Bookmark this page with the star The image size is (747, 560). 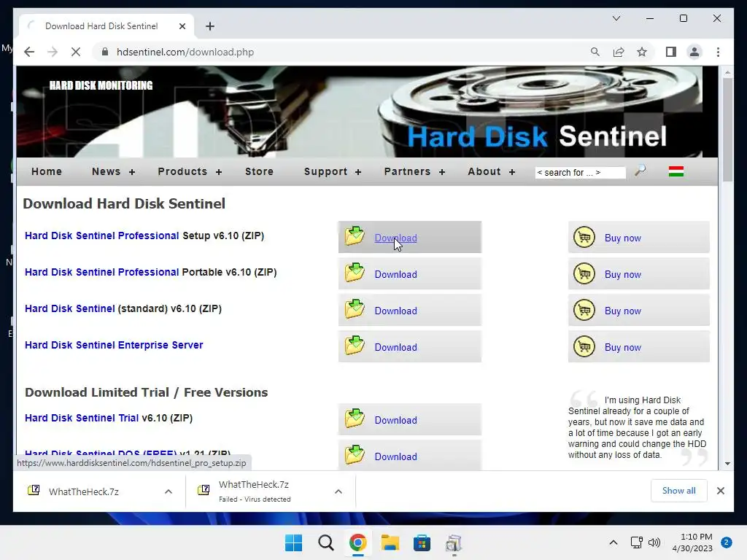(x=642, y=52)
